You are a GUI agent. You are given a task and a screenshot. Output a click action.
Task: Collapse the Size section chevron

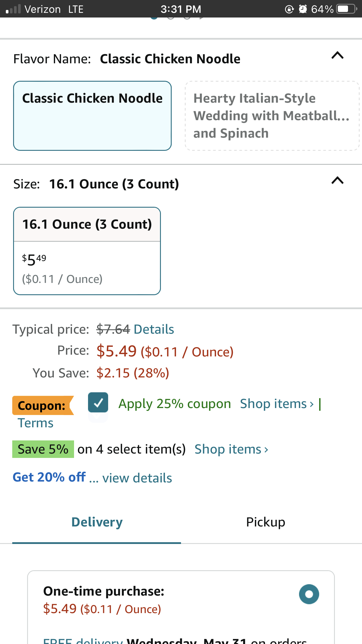coord(337,181)
